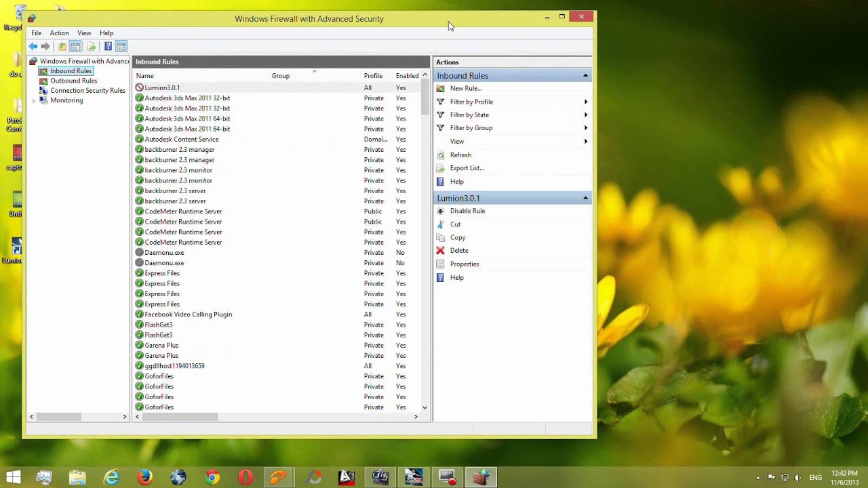
Task: Show hidden system tray icons
Action: point(758,478)
